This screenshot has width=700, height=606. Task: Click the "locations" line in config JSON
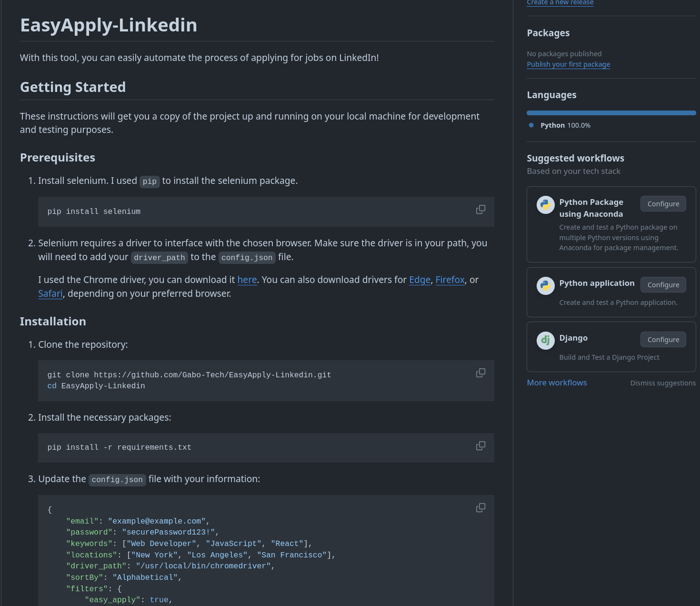pos(201,555)
